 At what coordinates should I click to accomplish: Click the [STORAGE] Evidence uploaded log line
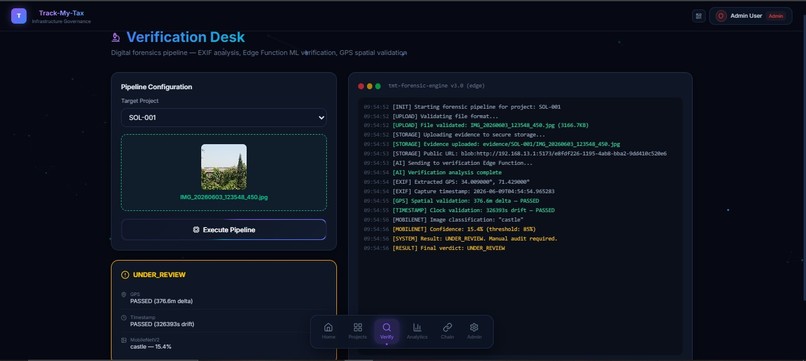coord(491,144)
